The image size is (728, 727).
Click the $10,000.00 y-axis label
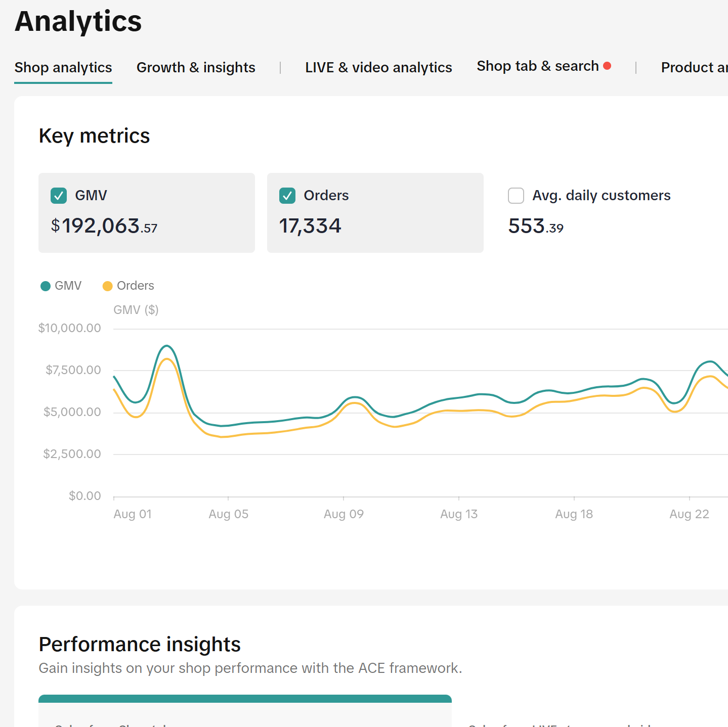point(70,328)
